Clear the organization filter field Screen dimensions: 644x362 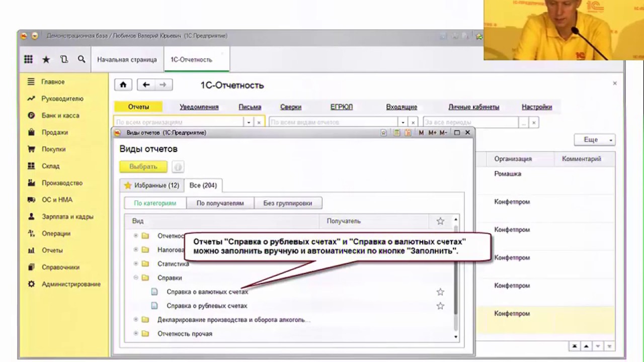(259, 122)
